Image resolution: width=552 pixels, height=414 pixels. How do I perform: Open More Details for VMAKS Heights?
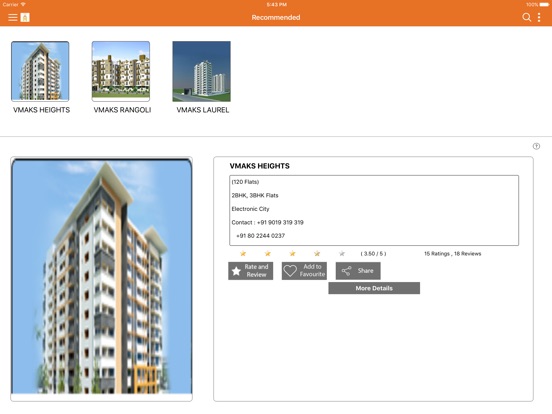(x=374, y=288)
